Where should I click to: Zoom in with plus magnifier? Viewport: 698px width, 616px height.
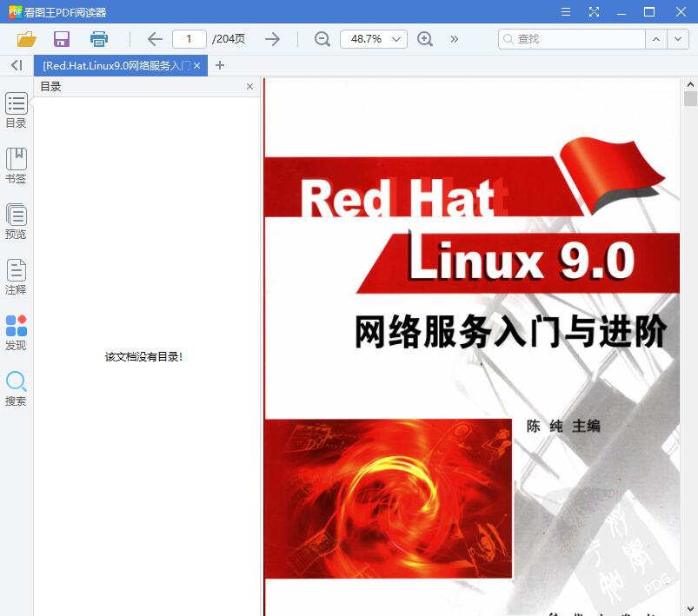coord(425,39)
